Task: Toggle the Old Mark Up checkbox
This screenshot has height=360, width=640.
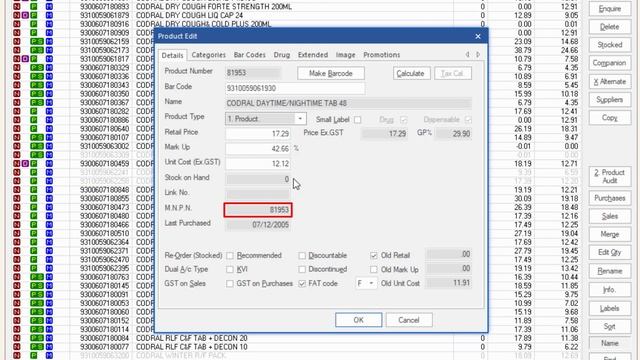Action: coord(373,269)
